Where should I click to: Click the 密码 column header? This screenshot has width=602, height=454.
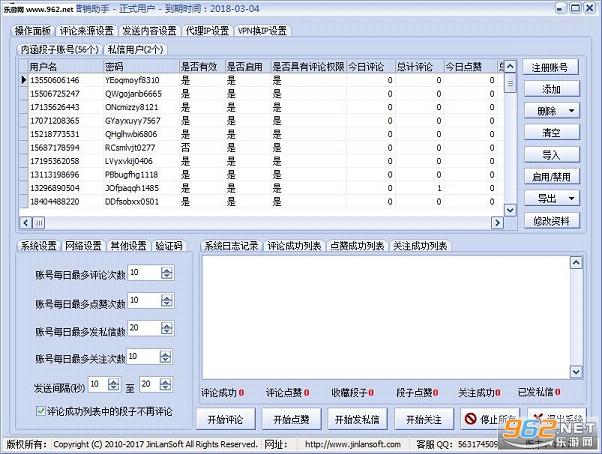coord(141,67)
